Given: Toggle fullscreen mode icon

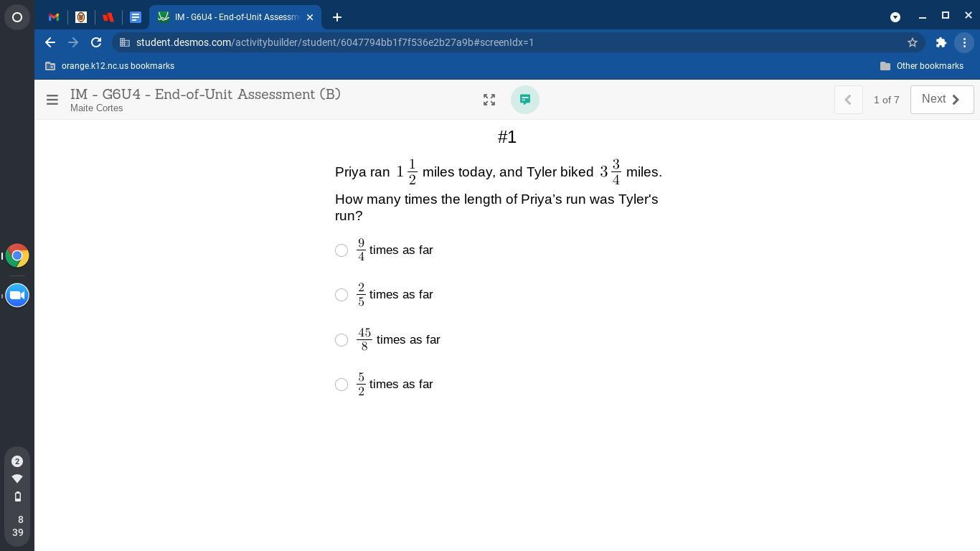Looking at the screenshot, I should [489, 100].
